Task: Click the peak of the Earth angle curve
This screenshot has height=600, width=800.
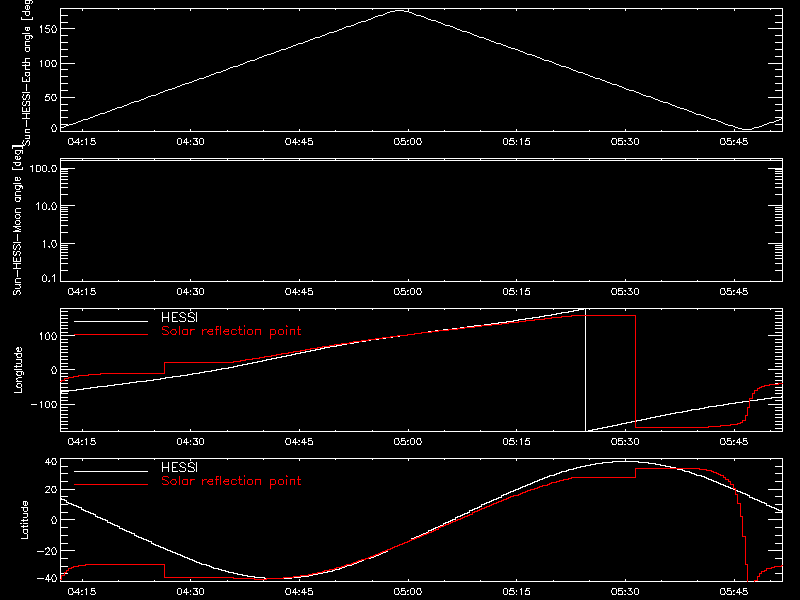Action: tap(399, 10)
